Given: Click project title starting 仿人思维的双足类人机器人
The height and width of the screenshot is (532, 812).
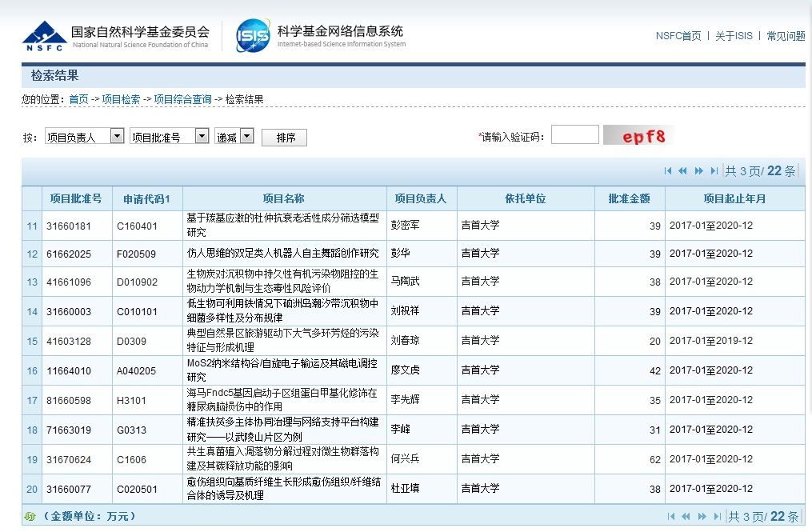Looking at the screenshot, I should [282, 253].
